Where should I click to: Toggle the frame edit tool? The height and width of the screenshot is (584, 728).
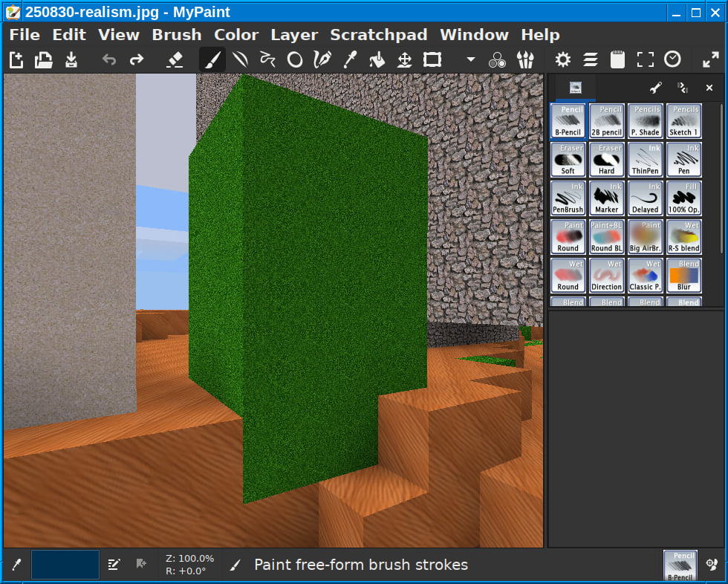click(432, 60)
